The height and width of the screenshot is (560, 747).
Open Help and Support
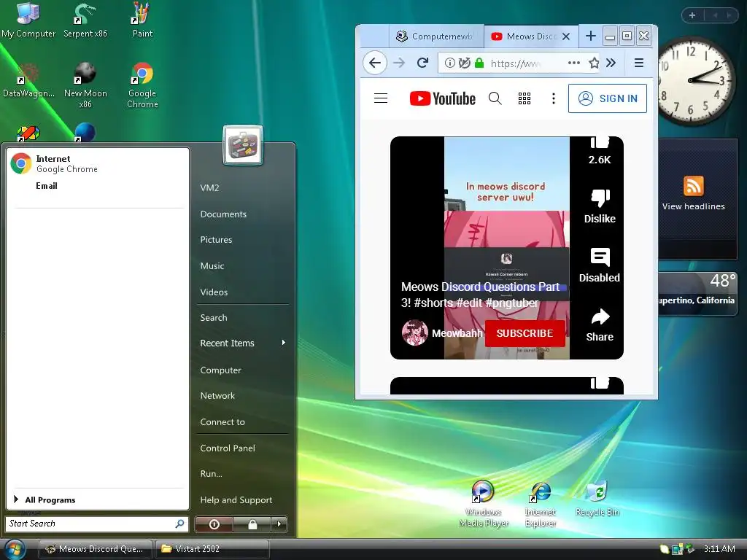[236, 500]
